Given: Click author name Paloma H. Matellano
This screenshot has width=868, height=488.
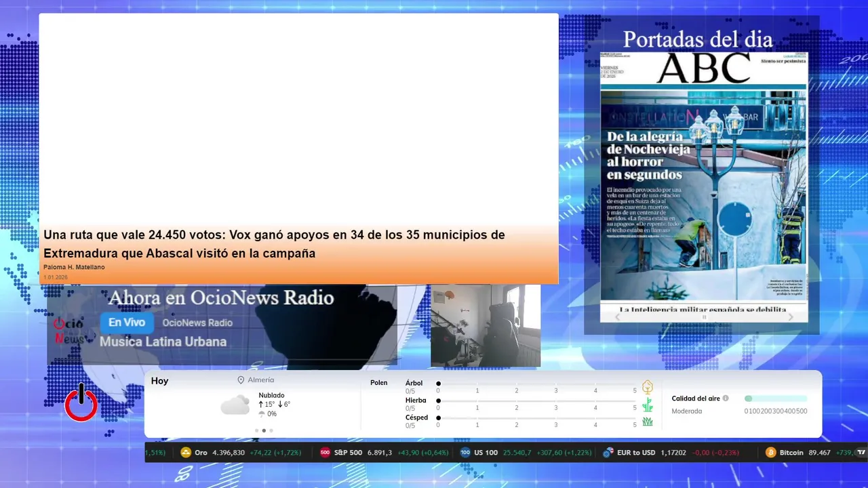Looking at the screenshot, I should (x=74, y=267).
